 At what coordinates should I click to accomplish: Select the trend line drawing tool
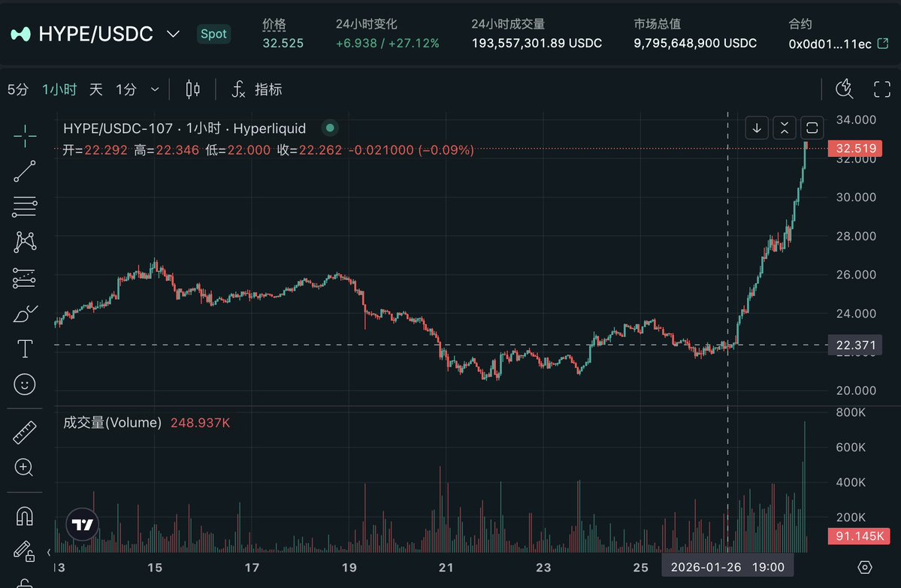coord(25,171)
